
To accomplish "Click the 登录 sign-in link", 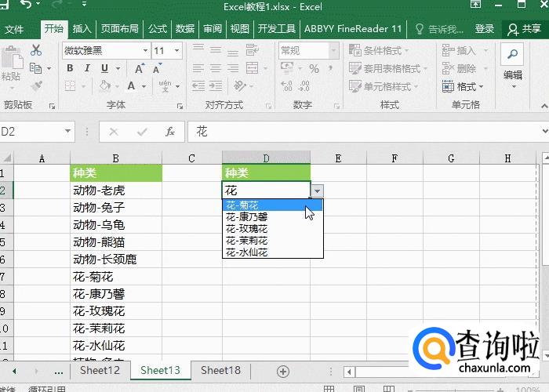I will click(x=485, y=29).
